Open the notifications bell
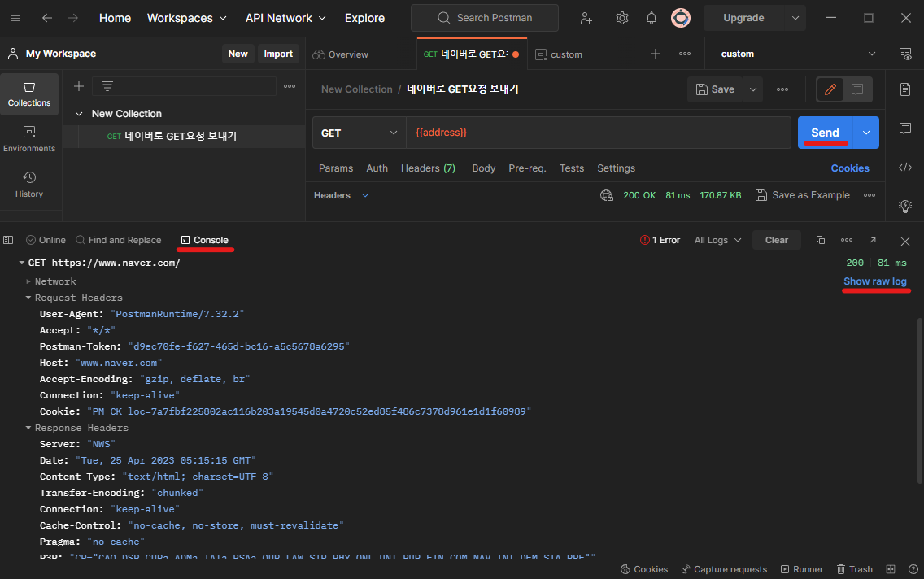Viewport: 924px width, 579px height. (652, 18)
